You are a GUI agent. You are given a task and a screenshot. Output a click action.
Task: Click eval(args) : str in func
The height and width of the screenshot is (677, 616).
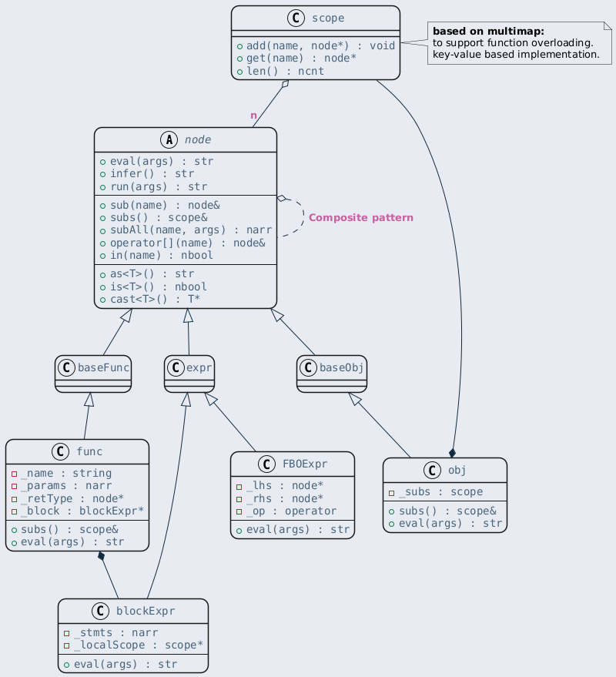[x=72, y=542]
